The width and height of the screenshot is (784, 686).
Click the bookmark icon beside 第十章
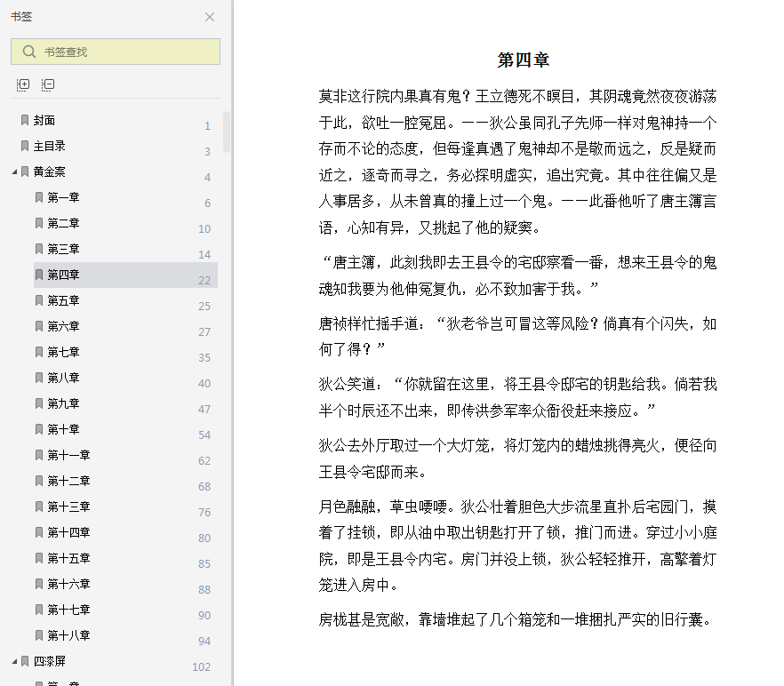click(x=38, y=429)
